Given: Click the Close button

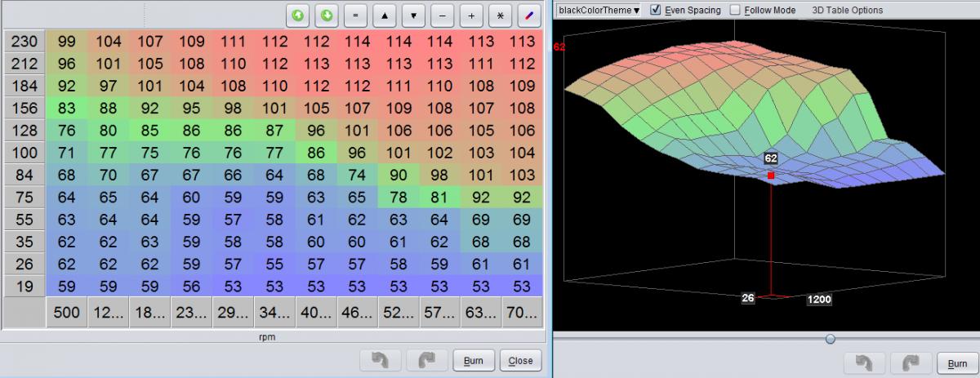Looking at the screenshot, I should (520, 360).
